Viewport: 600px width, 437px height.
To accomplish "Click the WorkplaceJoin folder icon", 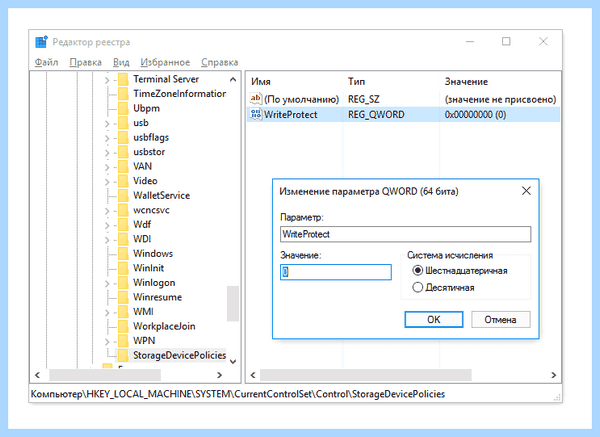I will 123,326.
